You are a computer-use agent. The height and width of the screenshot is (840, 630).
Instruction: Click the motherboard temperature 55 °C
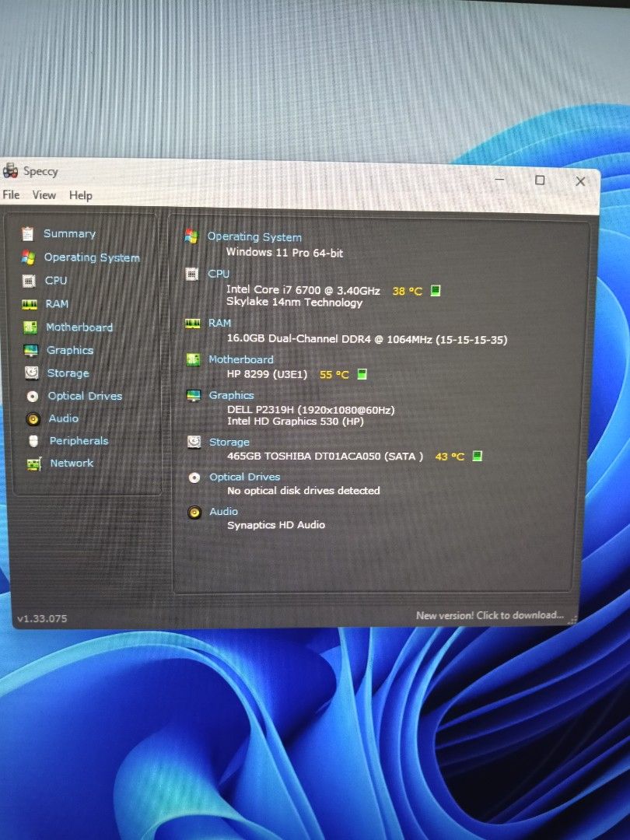click(x=334, y=374)
